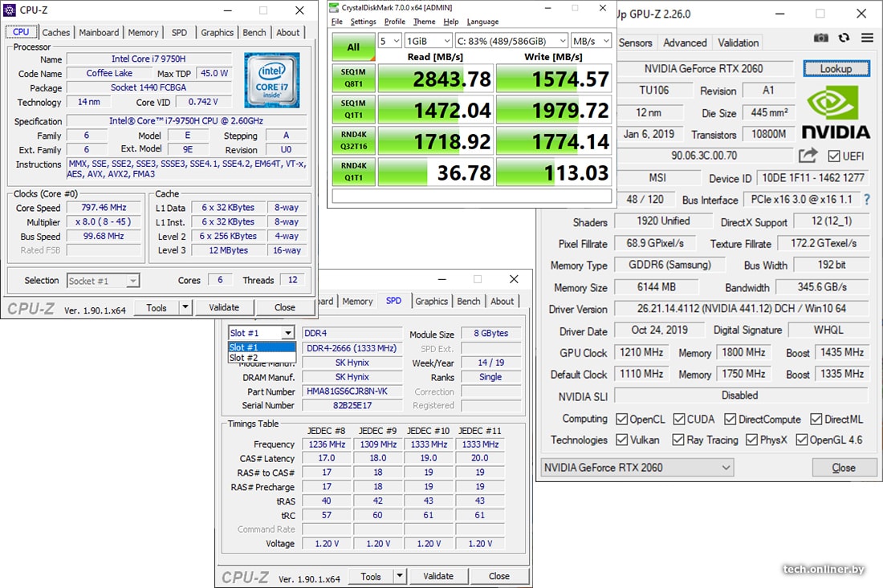The height and width of the screenshot is (588, 883).
Task: Click the Intel Core i7 logo
Action: pyautogui.click(x=272, y=81)
